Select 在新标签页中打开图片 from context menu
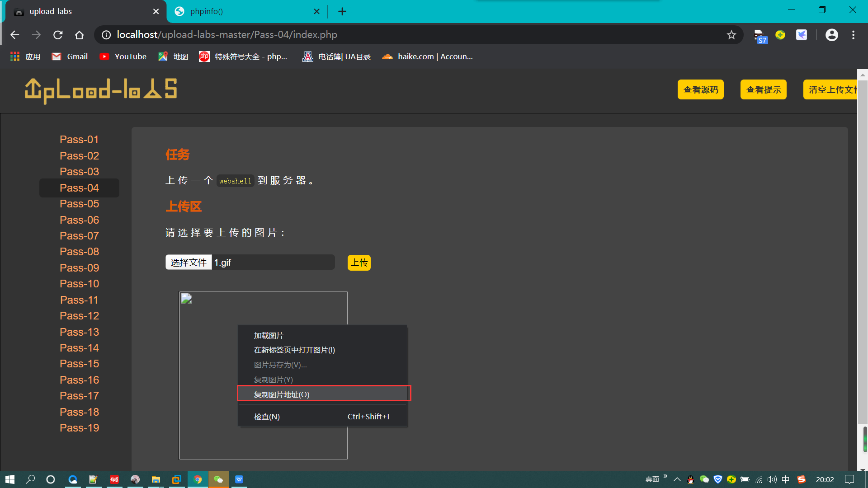Screen dimensions: 868x488 click(294, 350)
